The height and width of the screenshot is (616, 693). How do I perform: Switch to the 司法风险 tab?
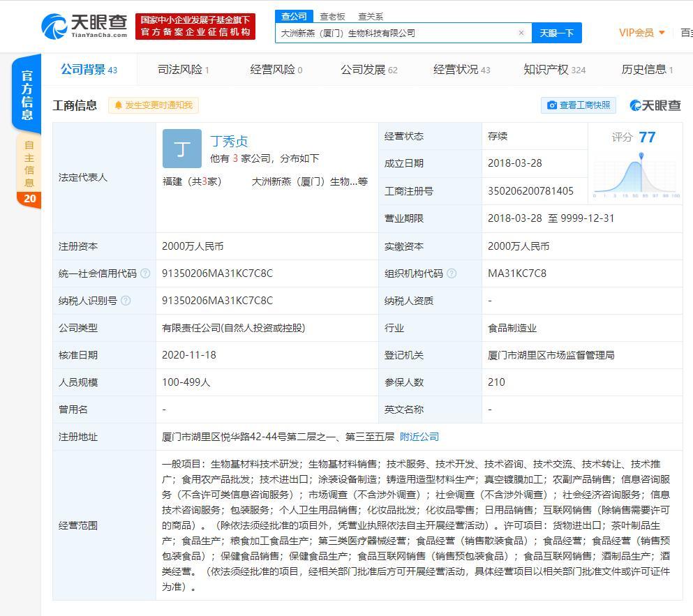tap(183, 69)
